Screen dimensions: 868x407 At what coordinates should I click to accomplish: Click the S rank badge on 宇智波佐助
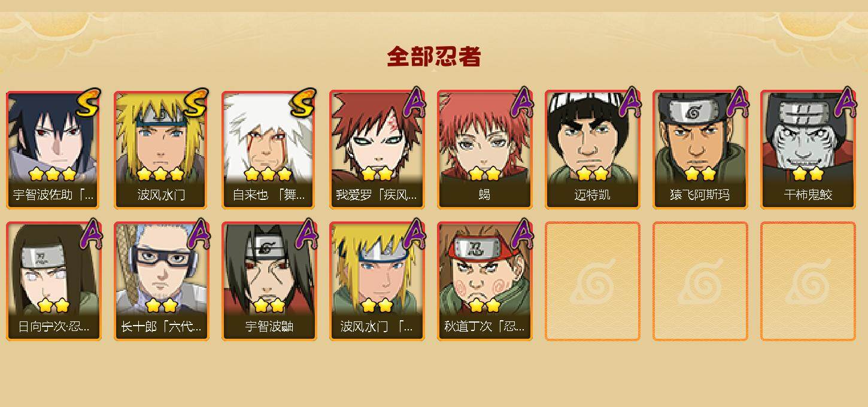88,103
